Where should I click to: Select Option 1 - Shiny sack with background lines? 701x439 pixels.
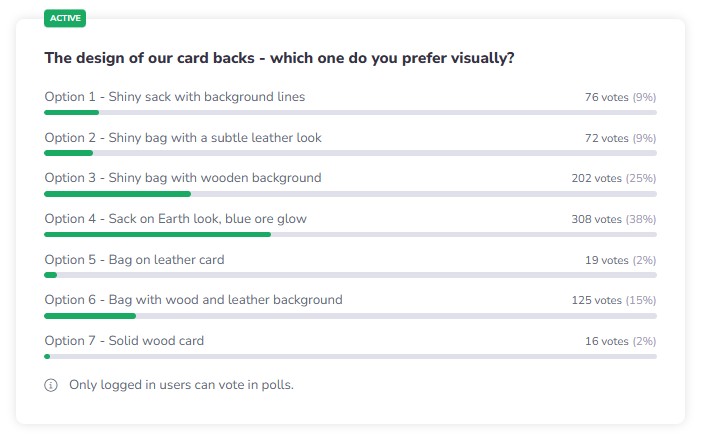(174, 97)
